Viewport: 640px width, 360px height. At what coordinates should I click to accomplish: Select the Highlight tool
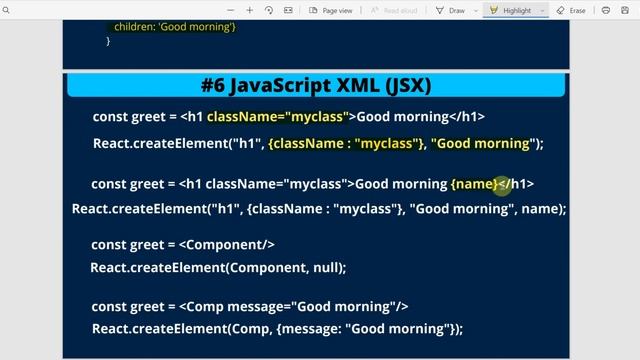point(511,11)
